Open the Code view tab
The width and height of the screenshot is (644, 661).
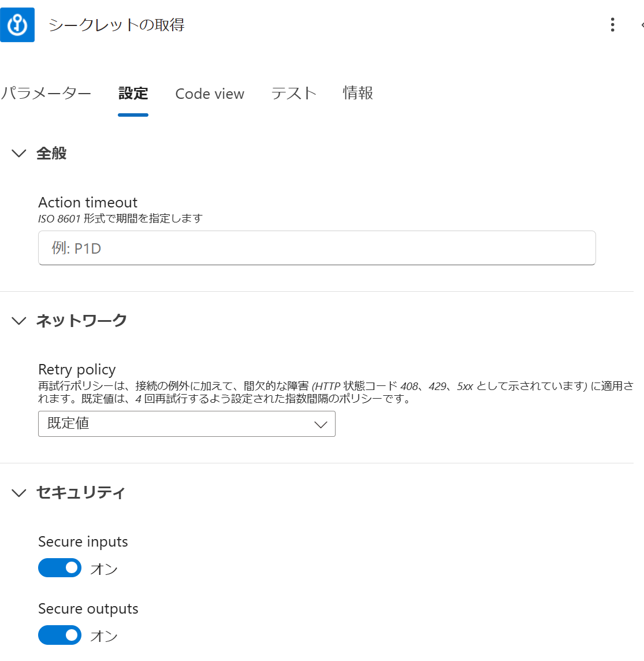210,94
